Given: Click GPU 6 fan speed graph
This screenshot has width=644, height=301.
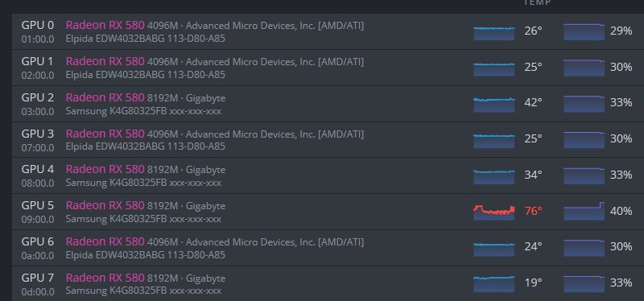Looking at the screenshot, I should click(584, 248).
